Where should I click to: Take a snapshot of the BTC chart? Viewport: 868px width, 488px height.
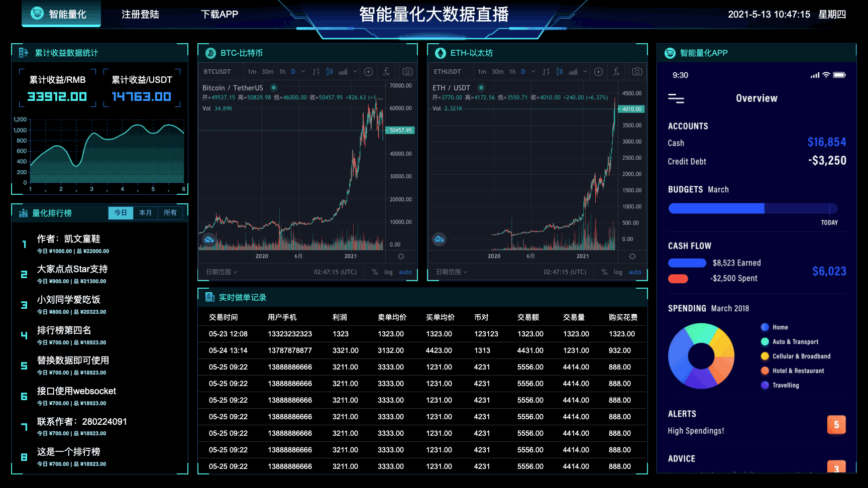[x=407, y=72]
